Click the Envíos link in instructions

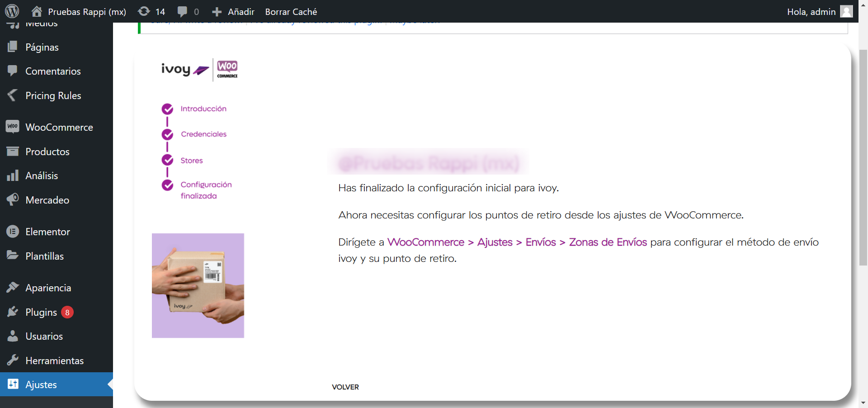point(541,242)
